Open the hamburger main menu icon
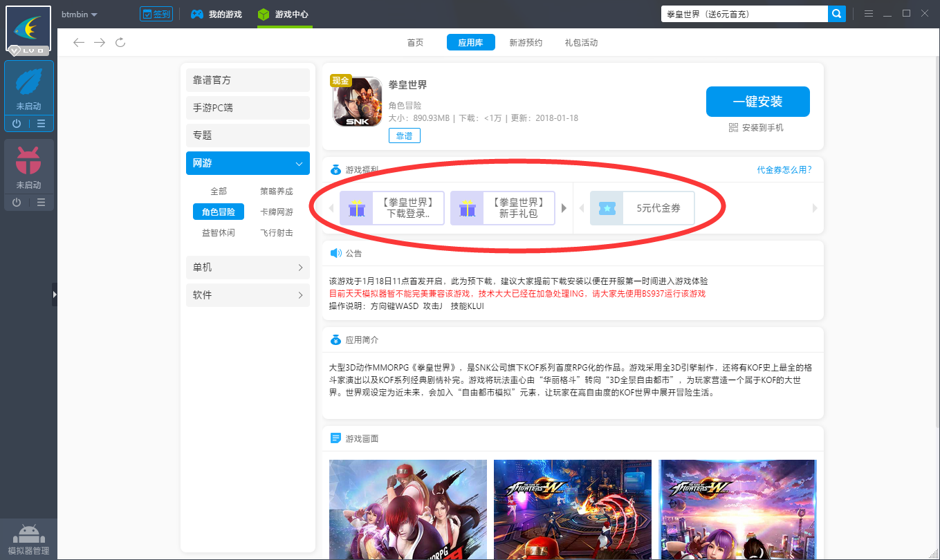940x560 pixels. (869, 14)
